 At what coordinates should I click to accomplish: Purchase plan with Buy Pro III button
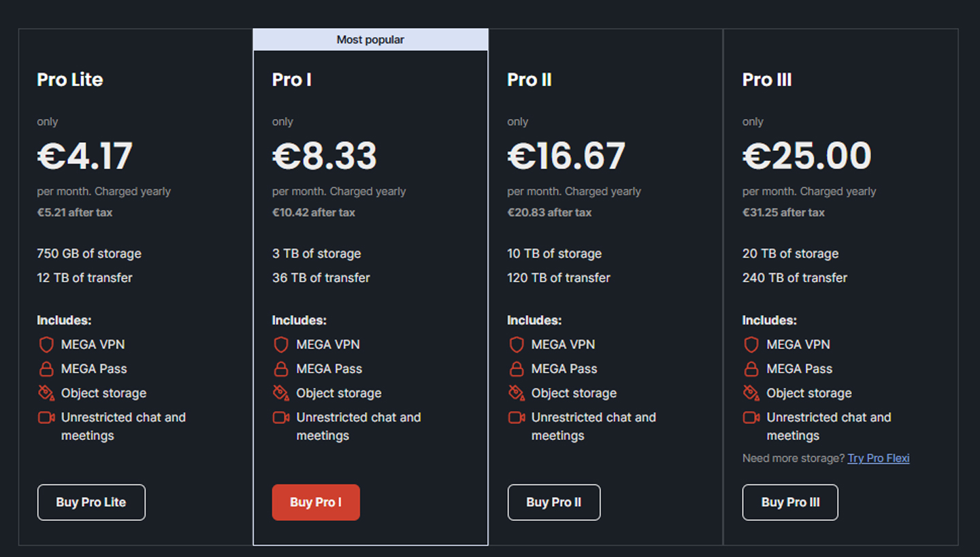pos(790,503)
